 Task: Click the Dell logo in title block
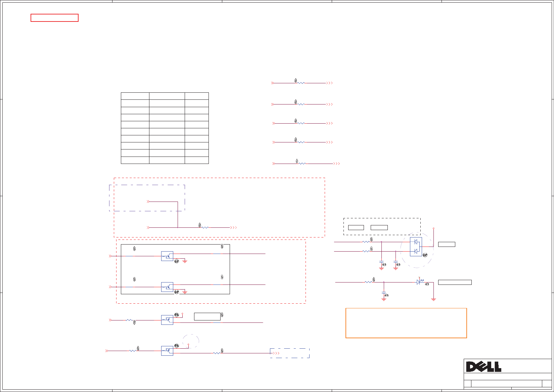(483, 366)
